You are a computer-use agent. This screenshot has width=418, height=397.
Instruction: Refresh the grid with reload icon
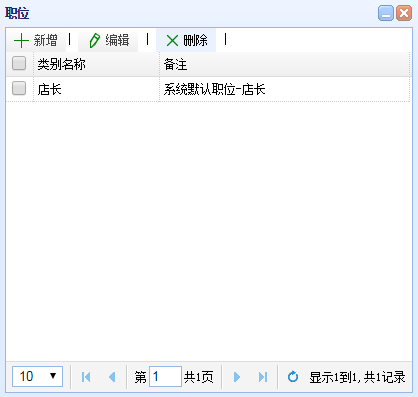(x=293, y=377)
